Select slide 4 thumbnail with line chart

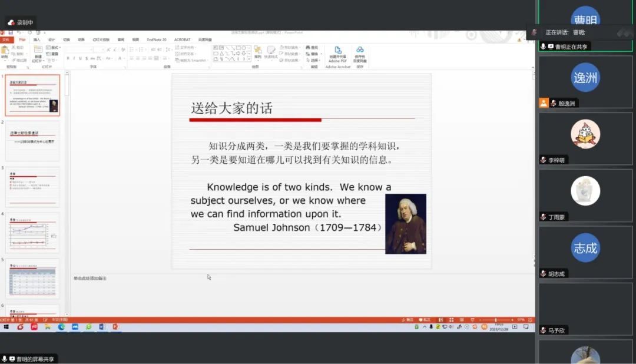coord(32,232)
